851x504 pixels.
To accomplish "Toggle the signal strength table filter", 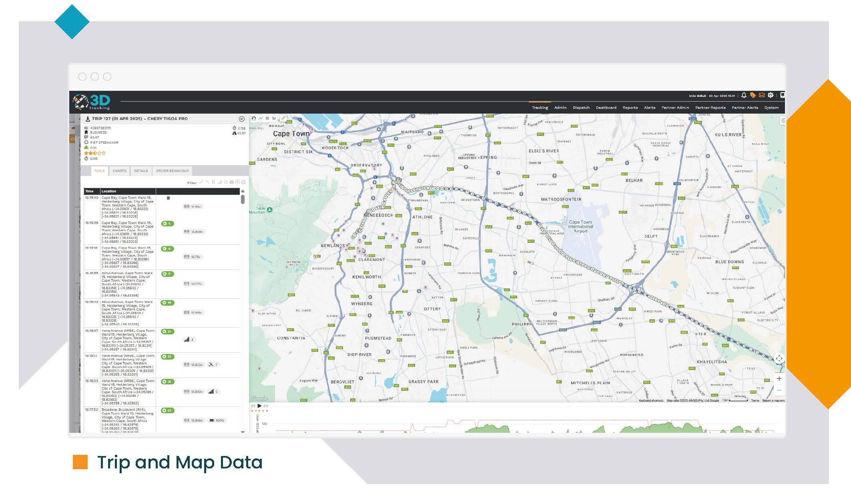I will (220, 182).
